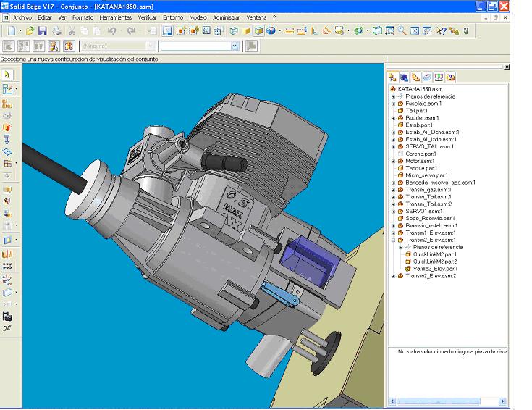The image size is (532, 410).
Task: Select Tanque.par:1 in the assembly tree
Action: [x=420, y=168]
